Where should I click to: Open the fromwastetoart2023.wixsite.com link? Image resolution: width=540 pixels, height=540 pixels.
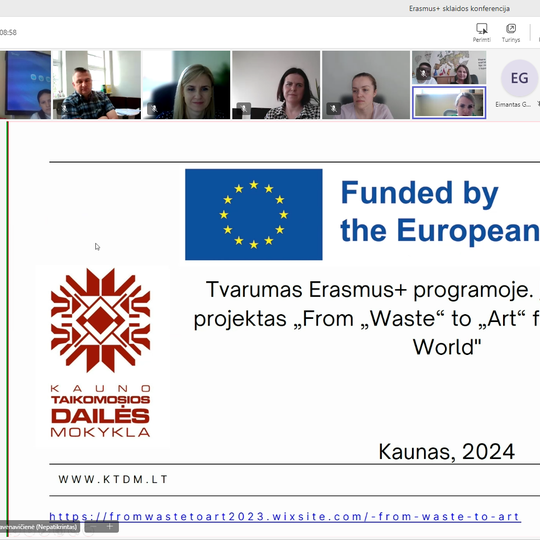tap(285, 517)
